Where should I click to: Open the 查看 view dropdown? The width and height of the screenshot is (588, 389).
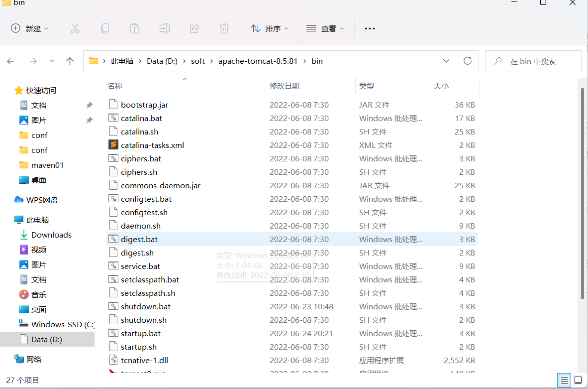point(325,28)
